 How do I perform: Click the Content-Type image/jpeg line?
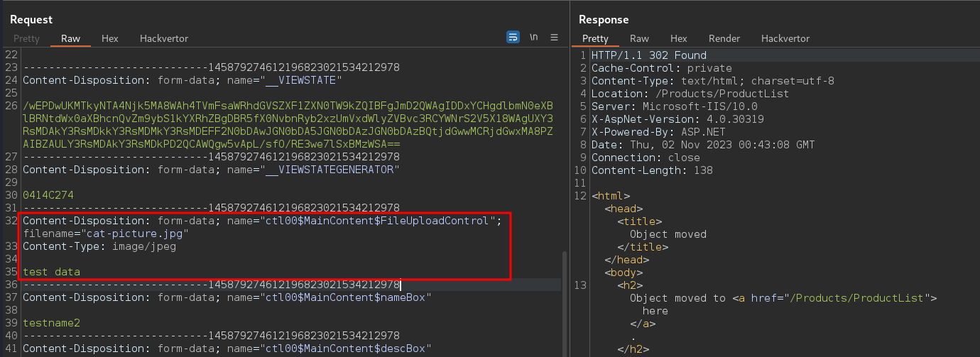(x=99, y=246)
